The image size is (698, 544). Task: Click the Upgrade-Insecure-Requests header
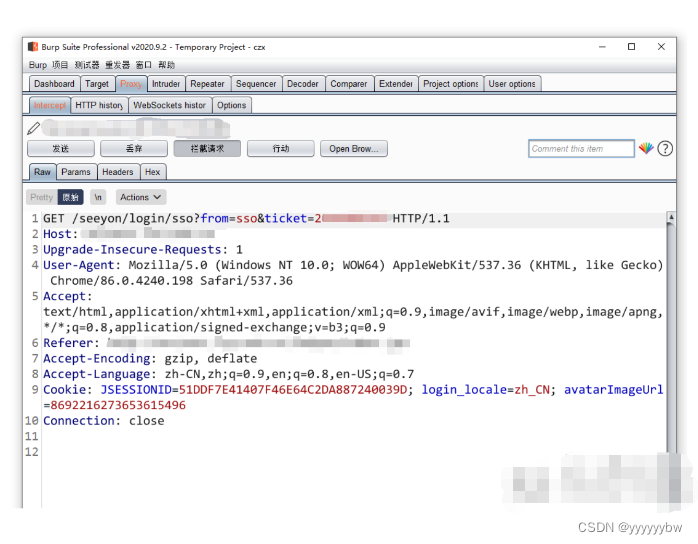point(143,250)
